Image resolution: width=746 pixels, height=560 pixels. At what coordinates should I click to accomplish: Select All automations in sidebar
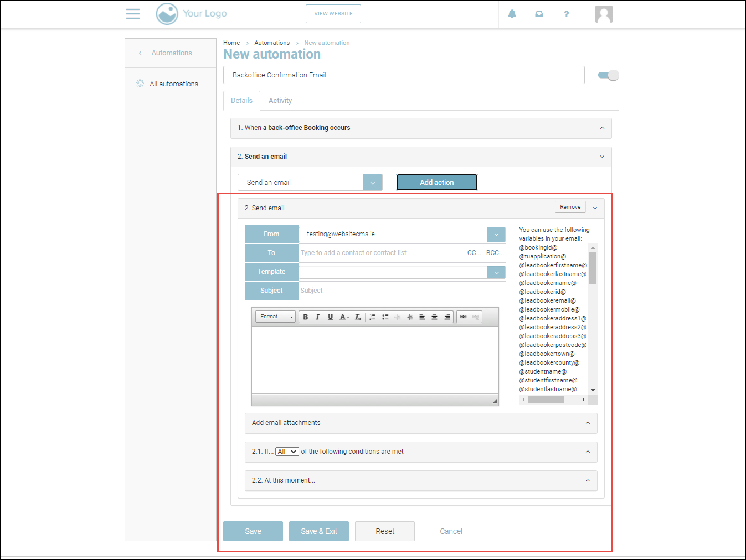173,84
